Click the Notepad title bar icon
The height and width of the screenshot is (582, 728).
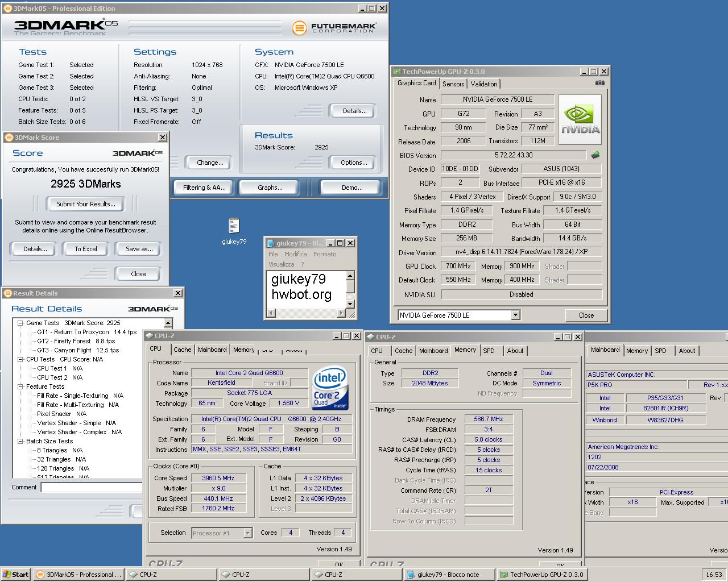coord(271,243)
